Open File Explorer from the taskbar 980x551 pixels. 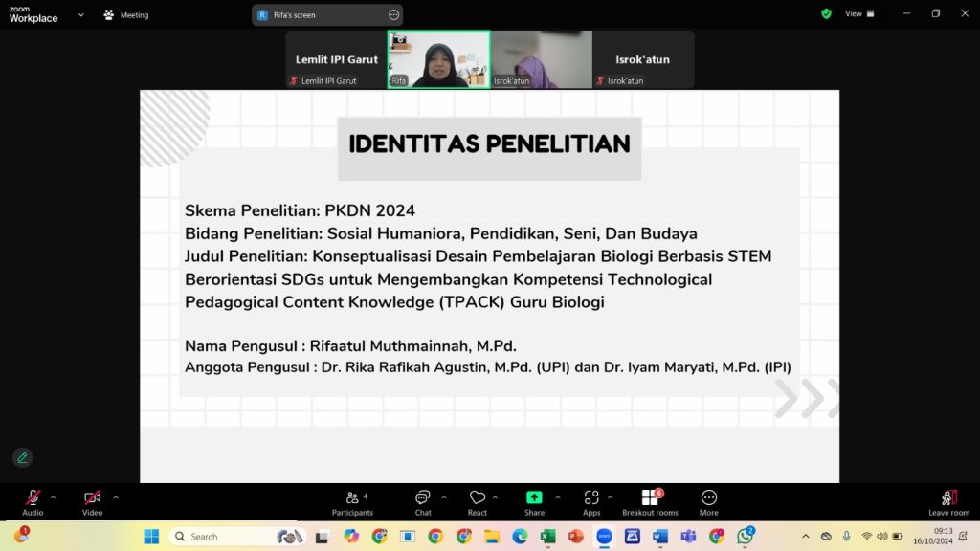(x=492, y=537)
